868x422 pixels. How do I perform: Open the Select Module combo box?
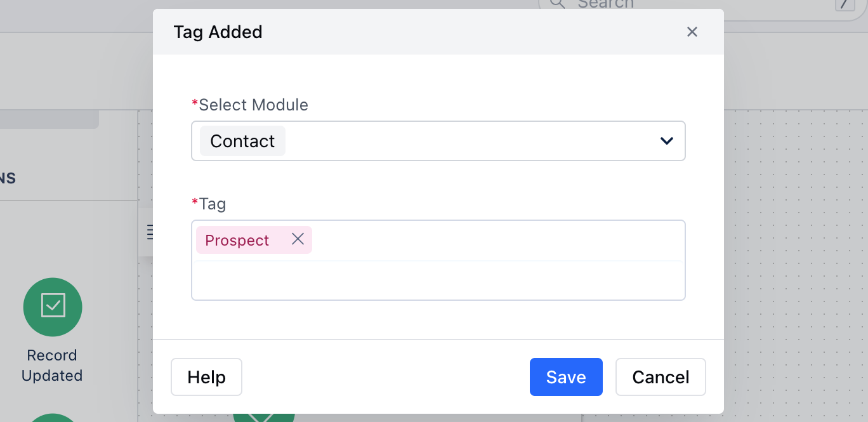[438, 141]
